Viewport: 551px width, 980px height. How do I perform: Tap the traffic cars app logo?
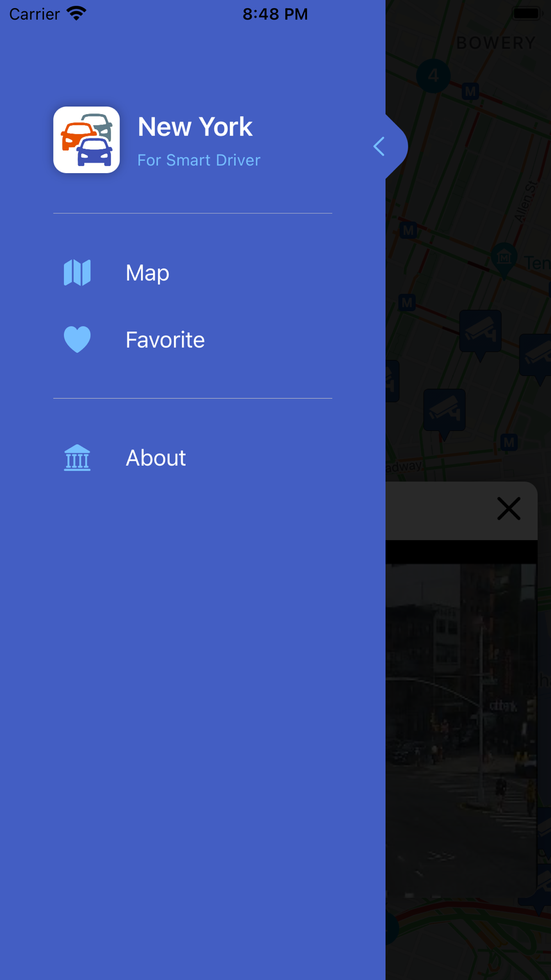click(x=87, y=140)
